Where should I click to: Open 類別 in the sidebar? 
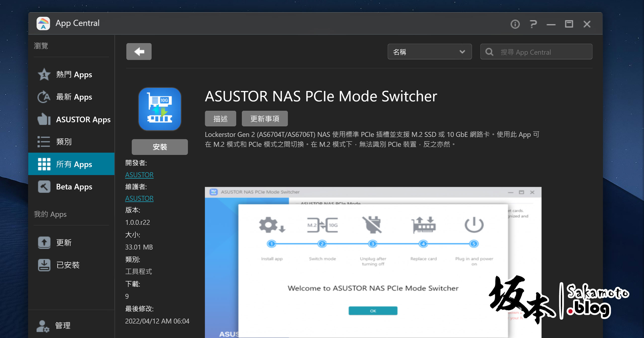(71, 142)
